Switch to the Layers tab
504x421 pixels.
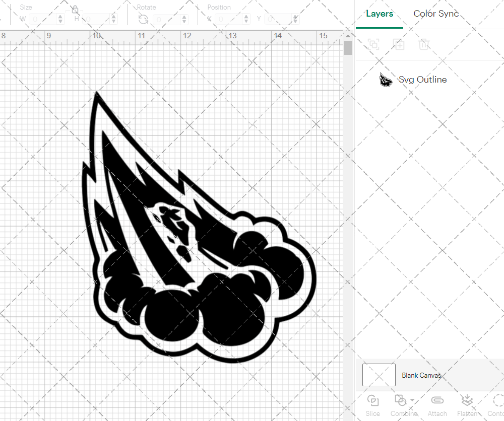tap(380, 14)
